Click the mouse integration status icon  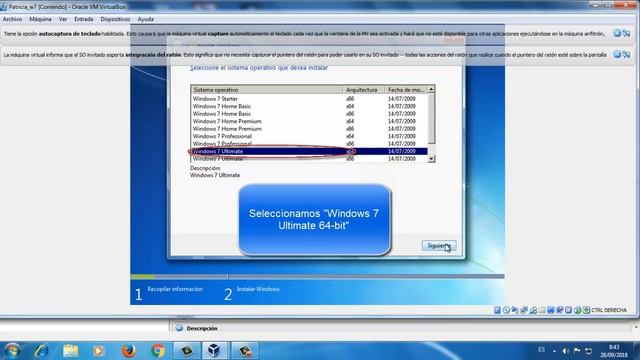(578, 310)
